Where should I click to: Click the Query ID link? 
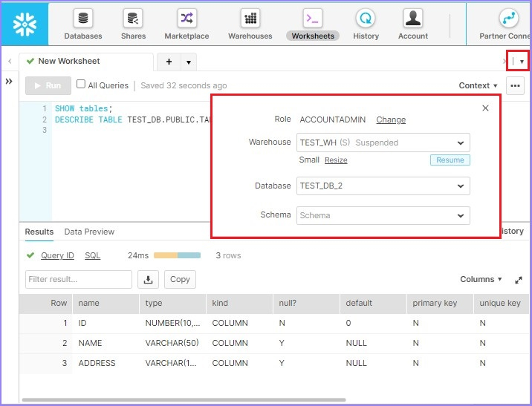(x=57, y=255)
